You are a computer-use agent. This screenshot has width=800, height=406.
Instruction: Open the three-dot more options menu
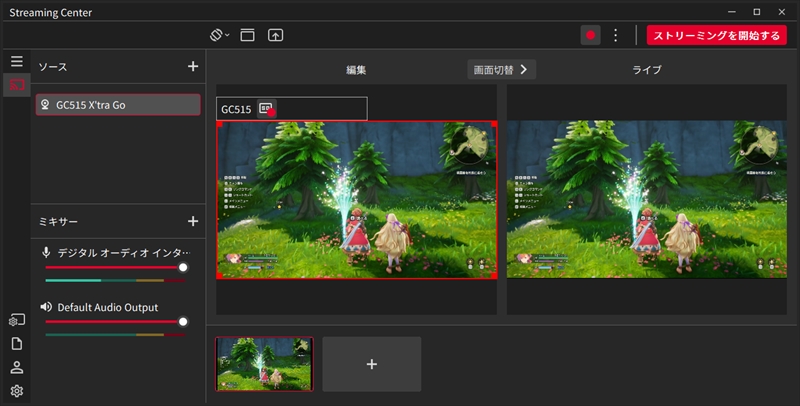point(616,35)
